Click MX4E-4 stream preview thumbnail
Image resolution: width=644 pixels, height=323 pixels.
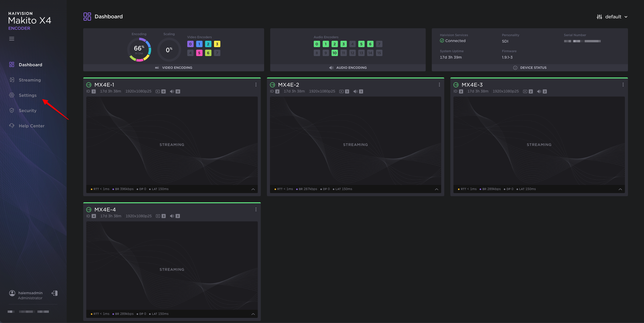[x=172, y=265]
